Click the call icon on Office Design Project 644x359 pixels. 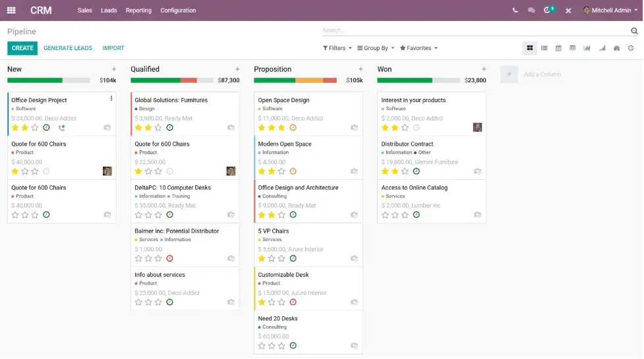pos(62,128)
